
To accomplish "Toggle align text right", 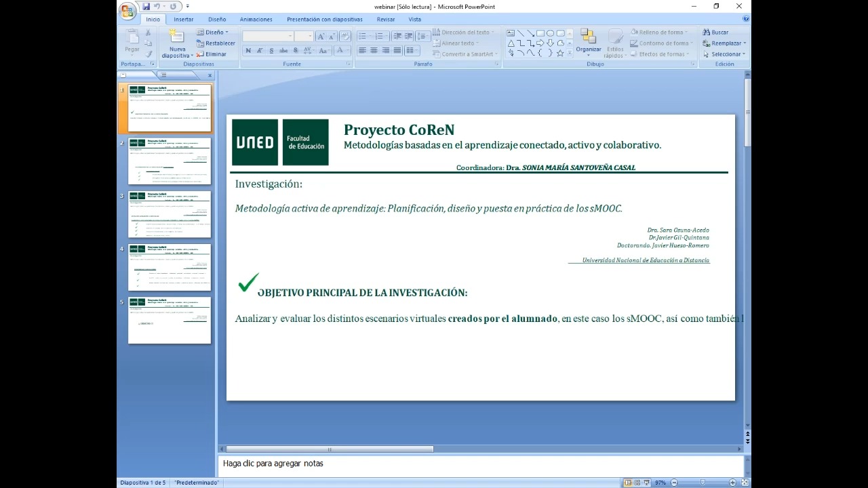I will click(386, 51).
